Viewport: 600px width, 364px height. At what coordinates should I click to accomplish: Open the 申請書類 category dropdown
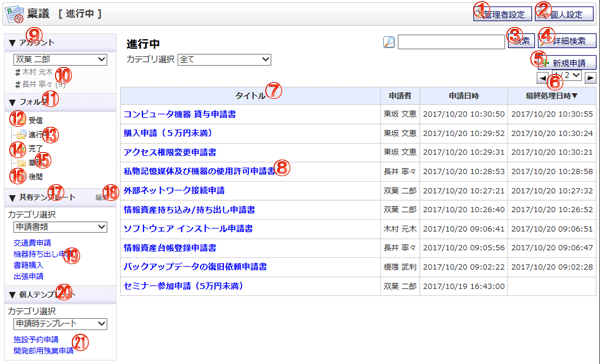tap(60, 227)
